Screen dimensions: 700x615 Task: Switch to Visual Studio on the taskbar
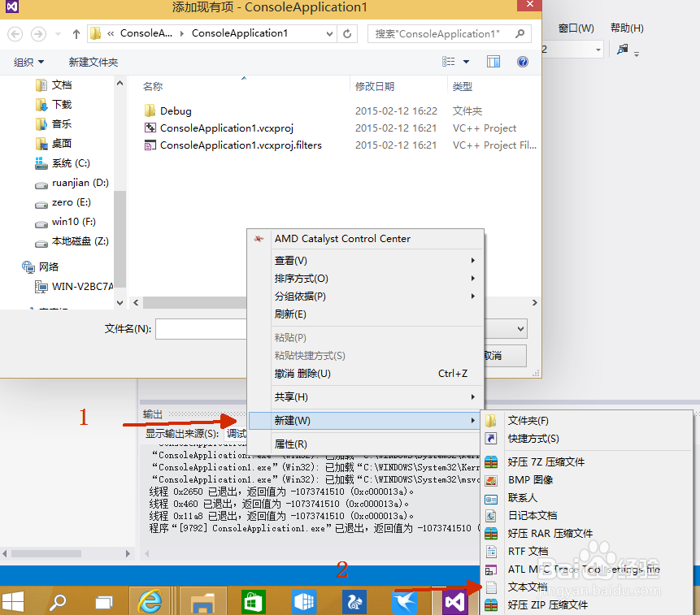point(455,602)
